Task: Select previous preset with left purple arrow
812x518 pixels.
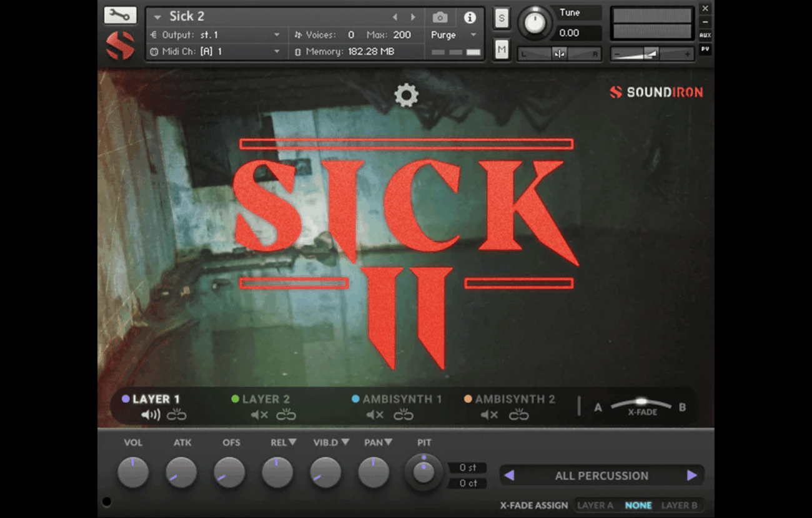Action: (509, 476)
